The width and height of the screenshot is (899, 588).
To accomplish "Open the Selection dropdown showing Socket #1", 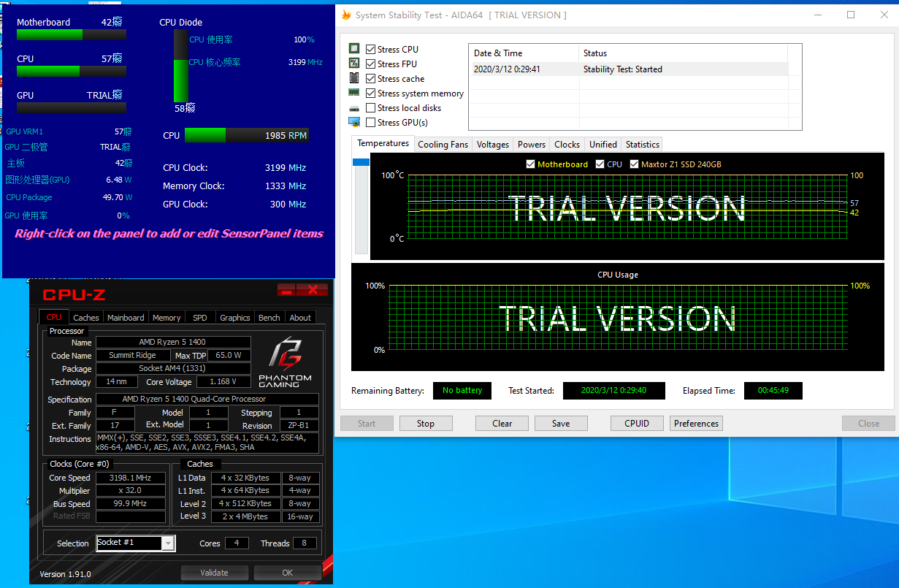I will pos(136,543).
